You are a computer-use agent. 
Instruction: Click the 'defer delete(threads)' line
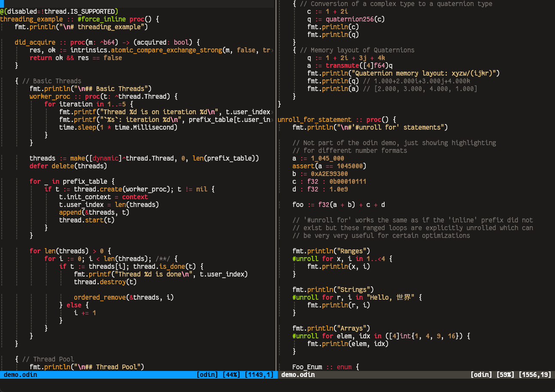click(x=68, y=166)
